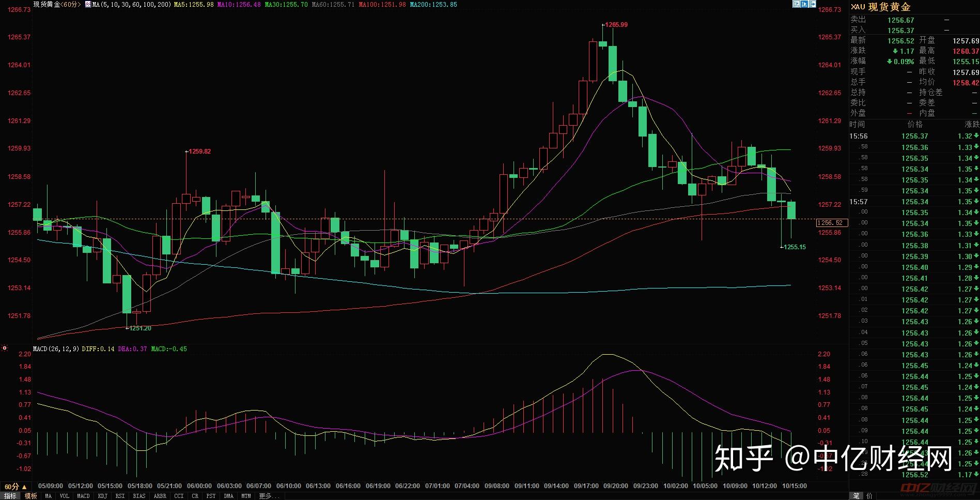Image resolution: width=980 pixels, height=500 pixels.
Task: Click the 价格 column header in tick list
Action: [x=915, y=124]
